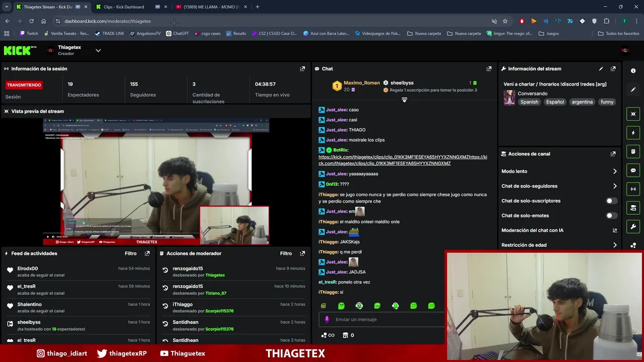Click the 04:38:57 Tiempo en vivo value
The image size is (644, 362).
pyautogui.click(x=265, y=84)
